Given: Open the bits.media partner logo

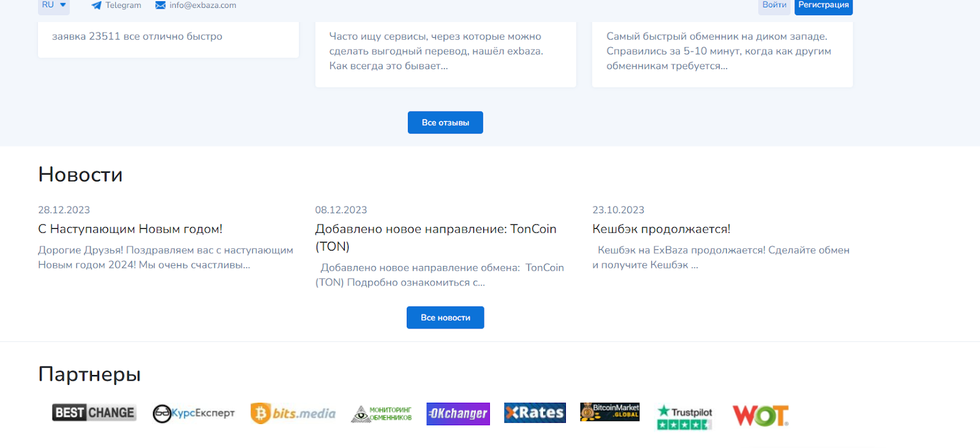Looking at the screenshot, I should click(x=293, y=414).
